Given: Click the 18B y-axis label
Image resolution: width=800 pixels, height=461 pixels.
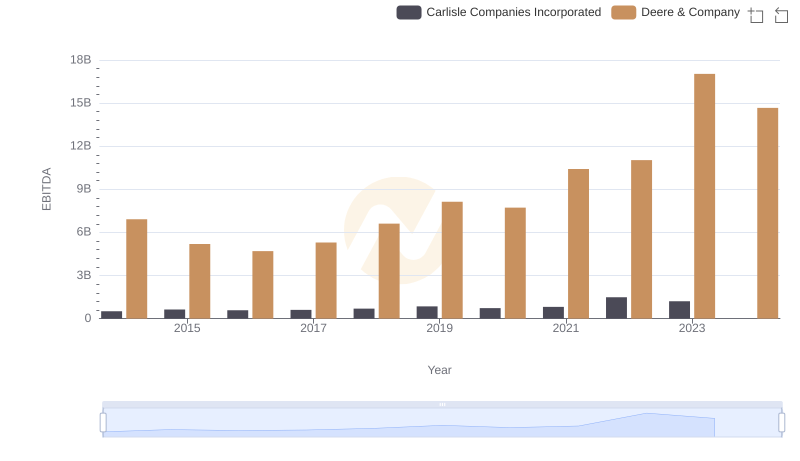Looking at the screenshot, I should click(x=81, y=60).
